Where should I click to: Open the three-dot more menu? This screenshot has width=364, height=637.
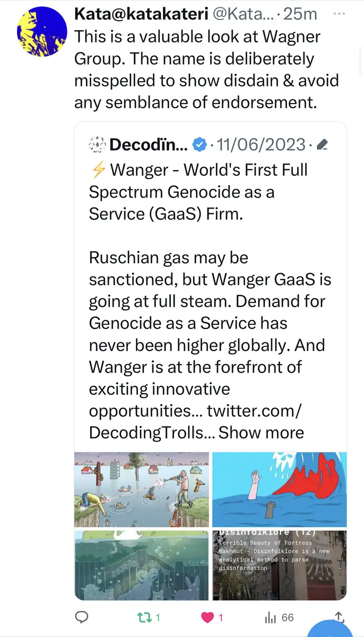(338, 14)
